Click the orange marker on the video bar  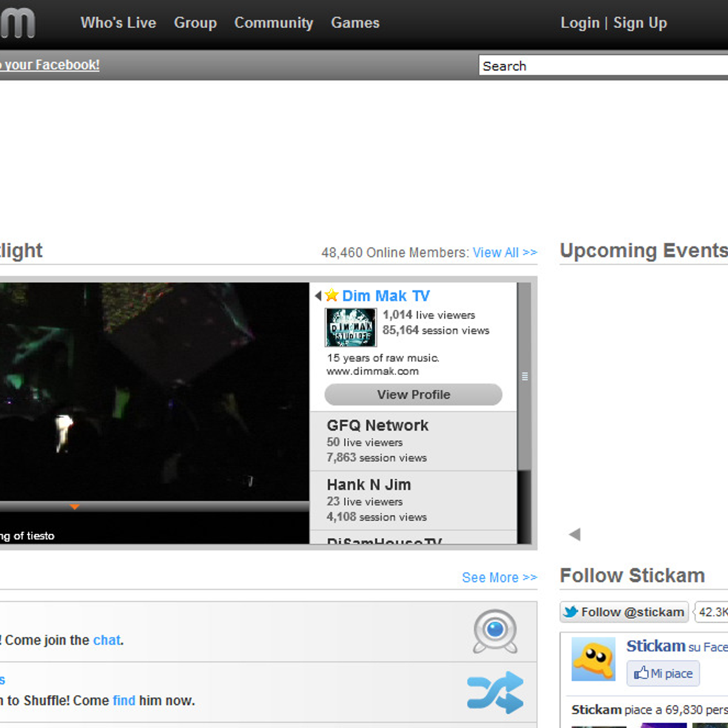[75, 507]
